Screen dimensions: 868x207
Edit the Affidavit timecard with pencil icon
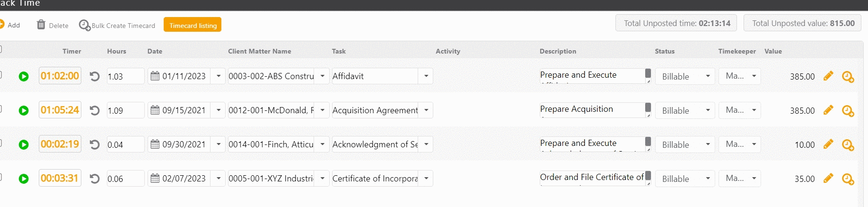(828, 76)
